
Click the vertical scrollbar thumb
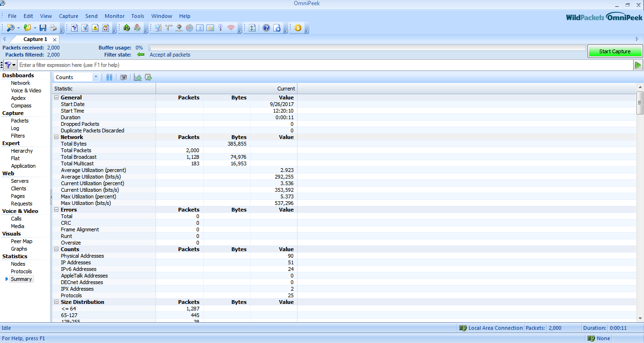pos(640,103)
